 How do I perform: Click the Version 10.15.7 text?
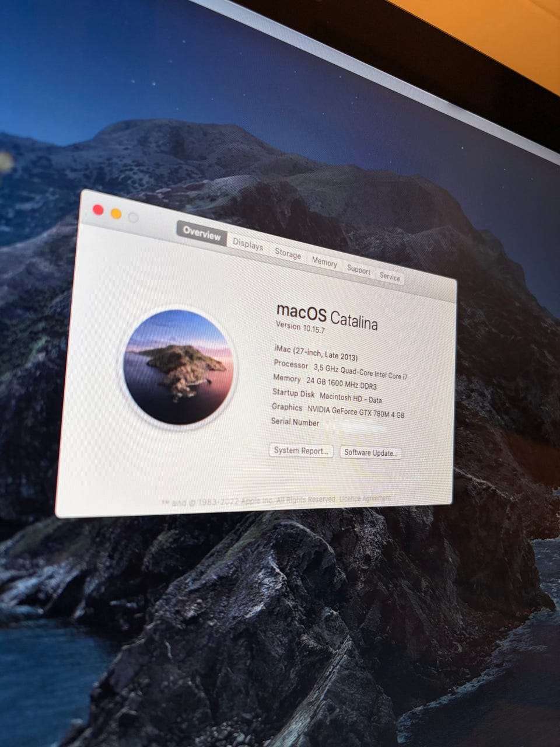pos(300,327)
